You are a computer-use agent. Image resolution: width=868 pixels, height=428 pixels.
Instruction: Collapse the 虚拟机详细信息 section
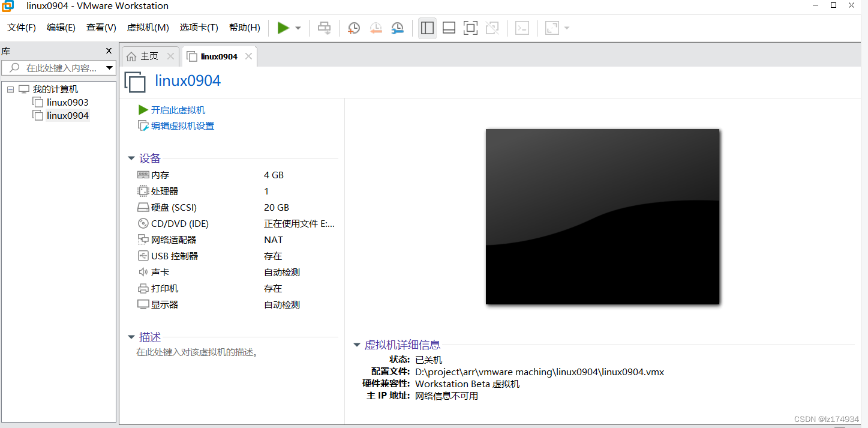pos(357,345)
